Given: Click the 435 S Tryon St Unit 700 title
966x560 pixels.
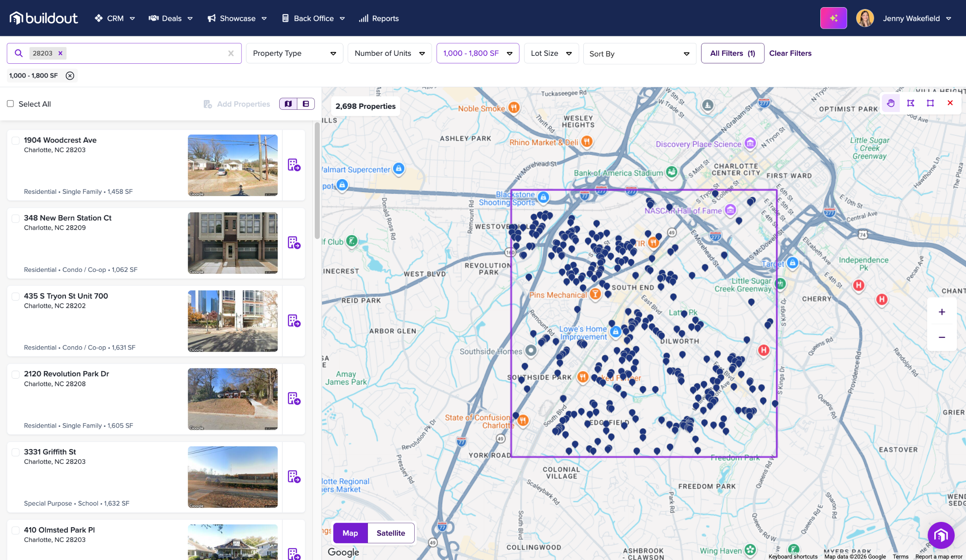Looking at the screenshot, I should coord(66,296).
